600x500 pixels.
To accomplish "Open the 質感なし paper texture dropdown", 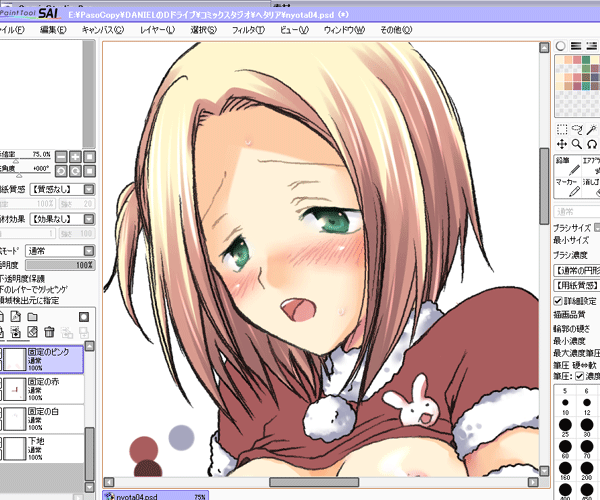I will 63,189.
